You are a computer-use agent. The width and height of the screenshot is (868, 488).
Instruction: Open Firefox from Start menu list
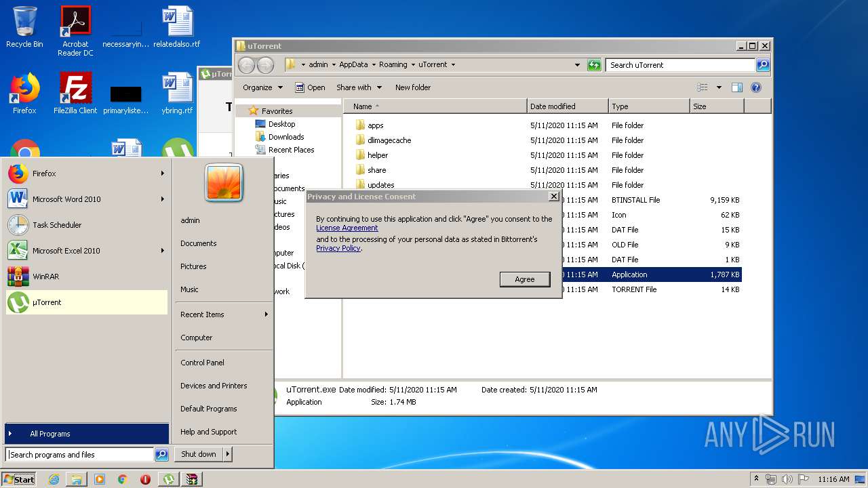tap(87, 174)
